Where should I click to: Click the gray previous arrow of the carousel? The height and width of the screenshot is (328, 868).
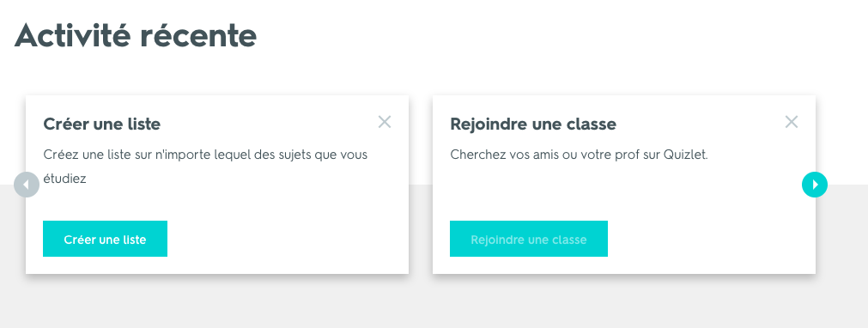click(x=27, y=185)
